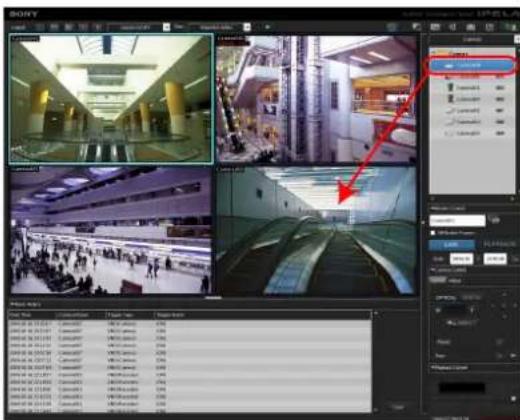This screenshot has width=520, height=420.
Task: Select the escalator camera view
Action: pyautogui.click(x=316, y=231)
